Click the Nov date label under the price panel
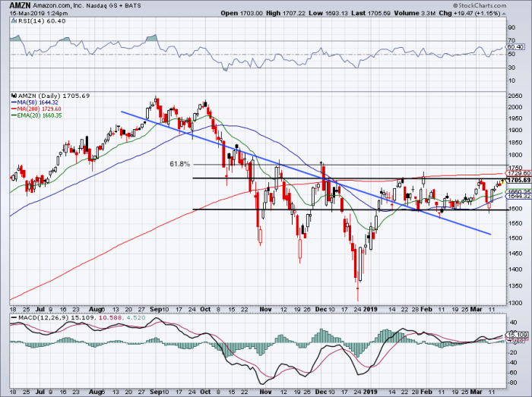The image size is (532, 397). 265,309
